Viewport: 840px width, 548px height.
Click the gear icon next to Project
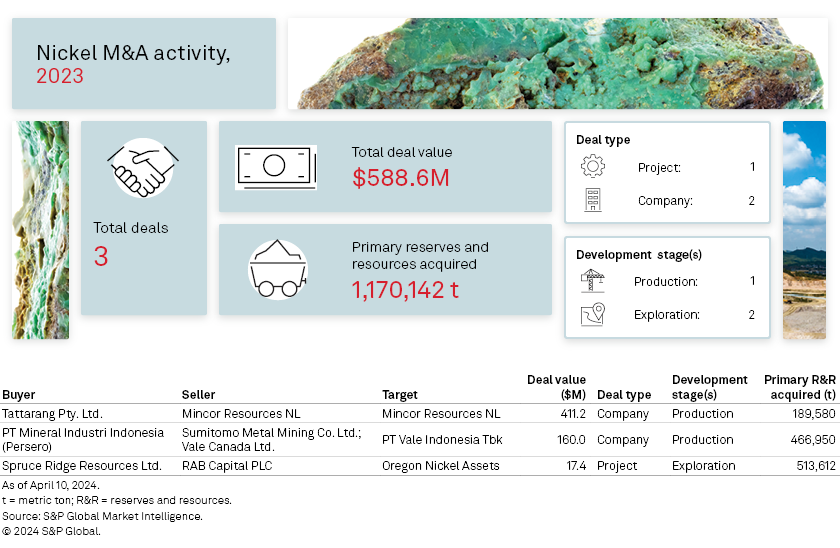tap(592, 167)
